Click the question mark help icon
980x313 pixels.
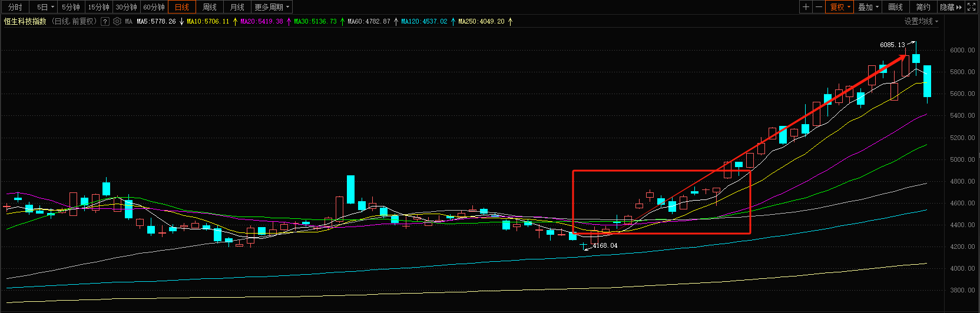[x=105, y=21]
